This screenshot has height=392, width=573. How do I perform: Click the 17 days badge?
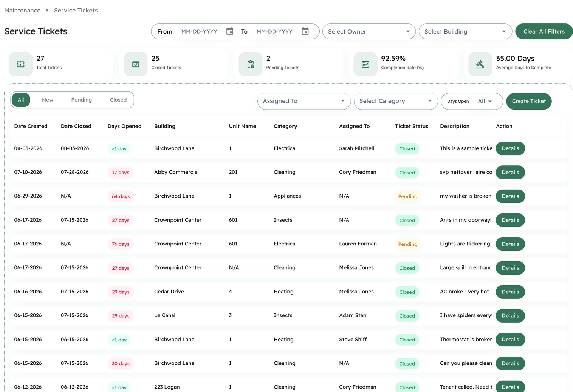tap(121, 173)
